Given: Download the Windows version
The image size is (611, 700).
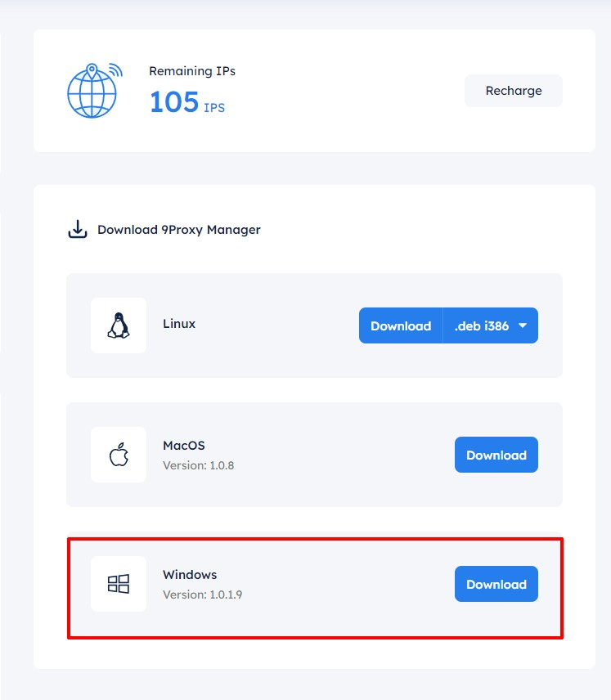Looking at the screenshot, I should click(x=496, y=584).
